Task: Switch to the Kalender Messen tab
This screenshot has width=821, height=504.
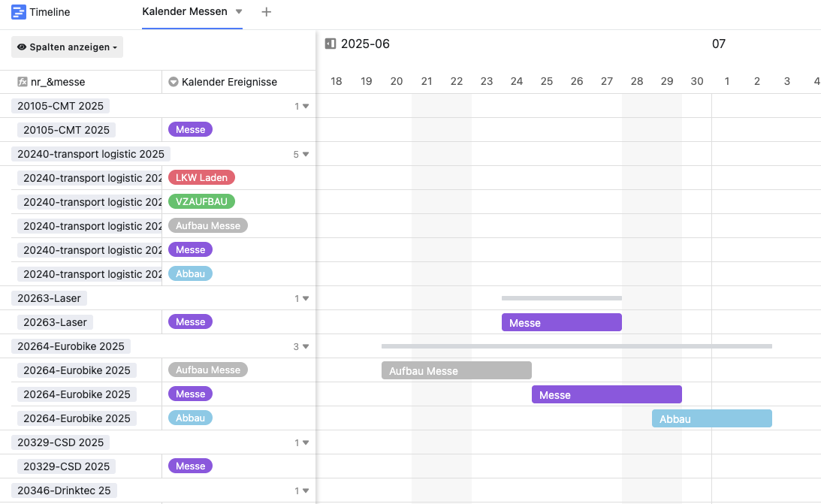Action: [185, 11]
